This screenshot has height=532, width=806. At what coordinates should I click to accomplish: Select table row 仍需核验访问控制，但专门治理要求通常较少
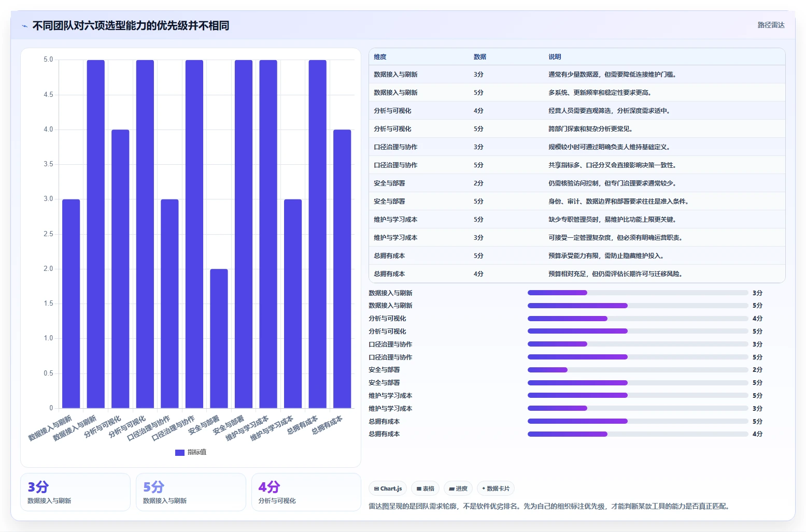tap(577, 183)
